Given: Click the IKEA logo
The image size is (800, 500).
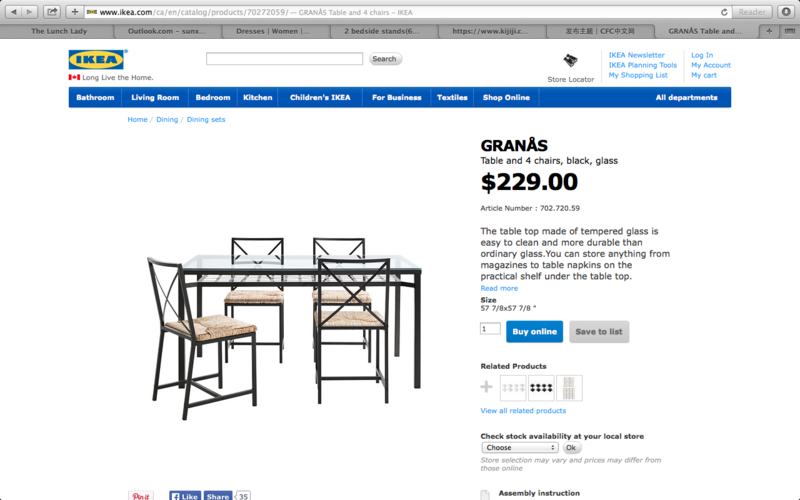Looking at the screenshot, I should pos(96,59).
